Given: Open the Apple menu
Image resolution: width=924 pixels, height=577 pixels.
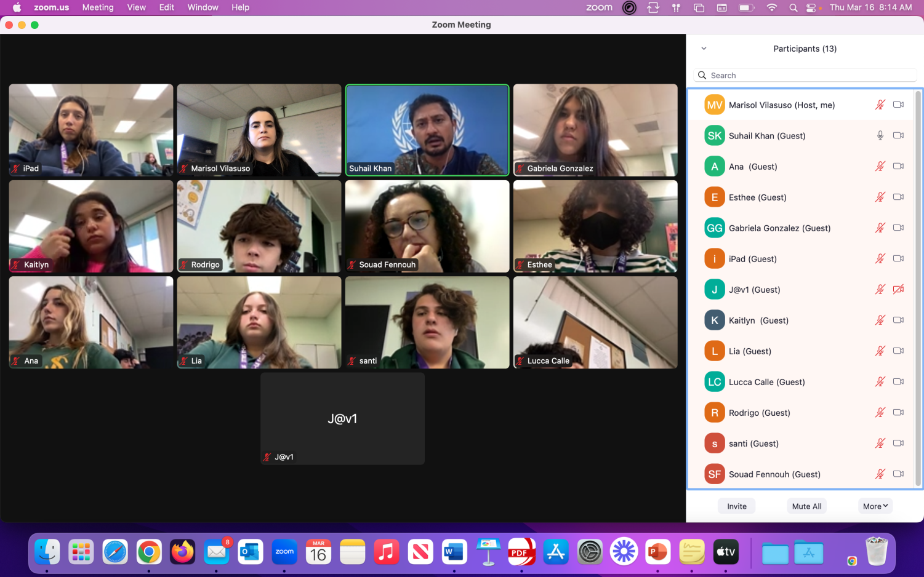Looking at the screenshot, I should point(17,7).
